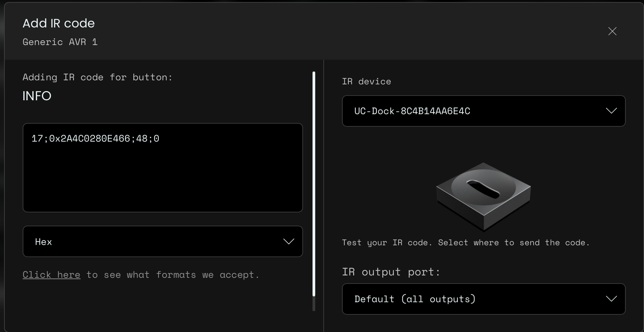Click the chevron icon in IR device selector
The height and width of the screenshot is (332, 644).
[611, 111]
